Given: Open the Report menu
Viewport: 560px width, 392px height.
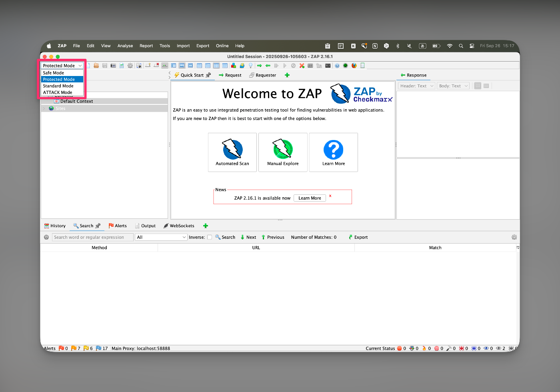Looking at the screenshot, I should 146,46.
